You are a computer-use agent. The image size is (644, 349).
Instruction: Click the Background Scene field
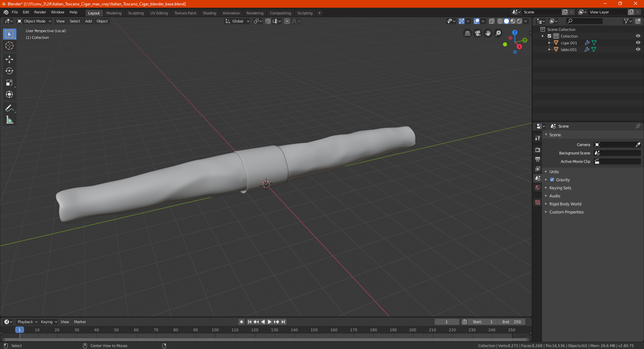(617, 153)
